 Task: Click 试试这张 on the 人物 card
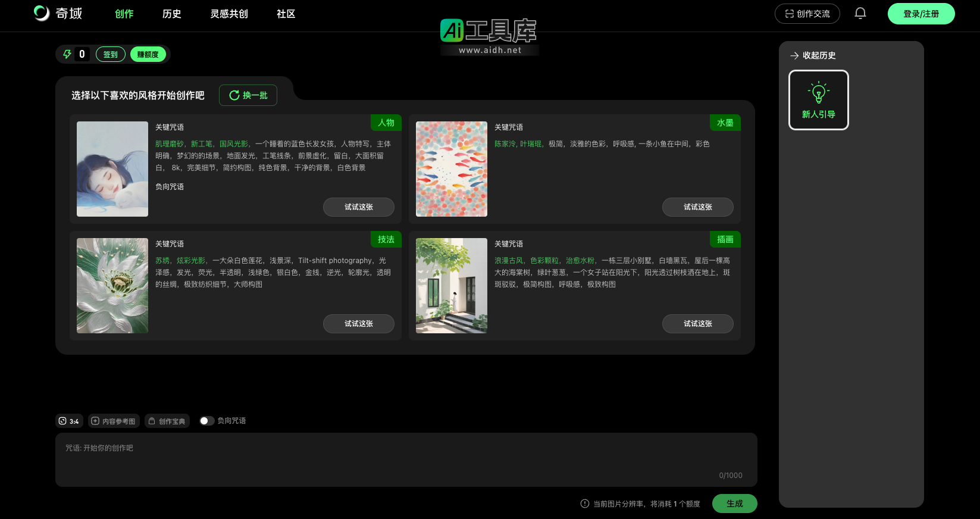tap(359, 207)
